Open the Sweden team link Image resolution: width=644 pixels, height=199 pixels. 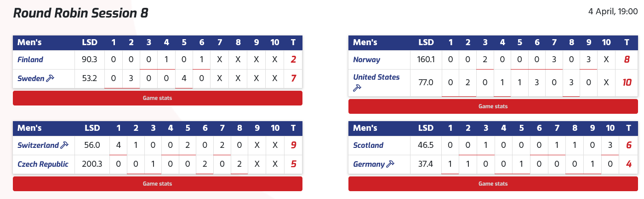coord(30,78)
